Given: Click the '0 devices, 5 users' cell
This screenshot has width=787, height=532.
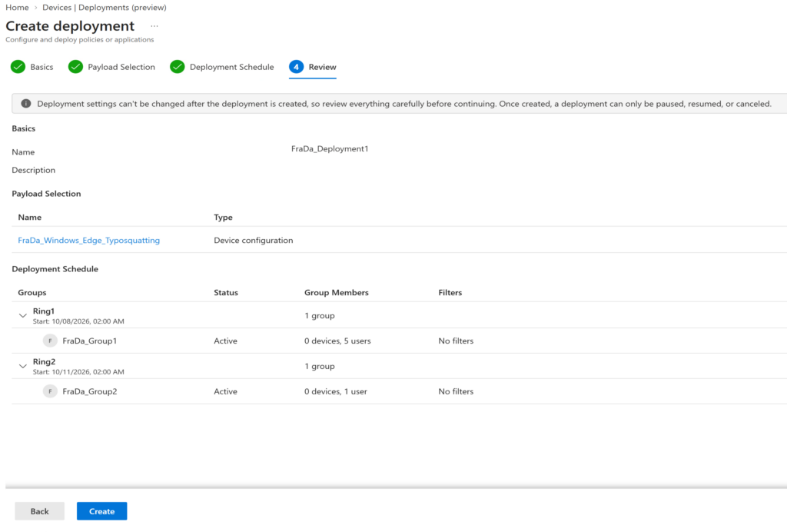Looking at the screenshot, I should point(337,341).
